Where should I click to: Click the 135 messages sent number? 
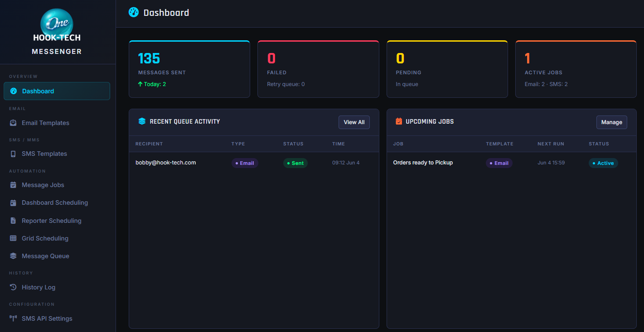pos(149,58)
